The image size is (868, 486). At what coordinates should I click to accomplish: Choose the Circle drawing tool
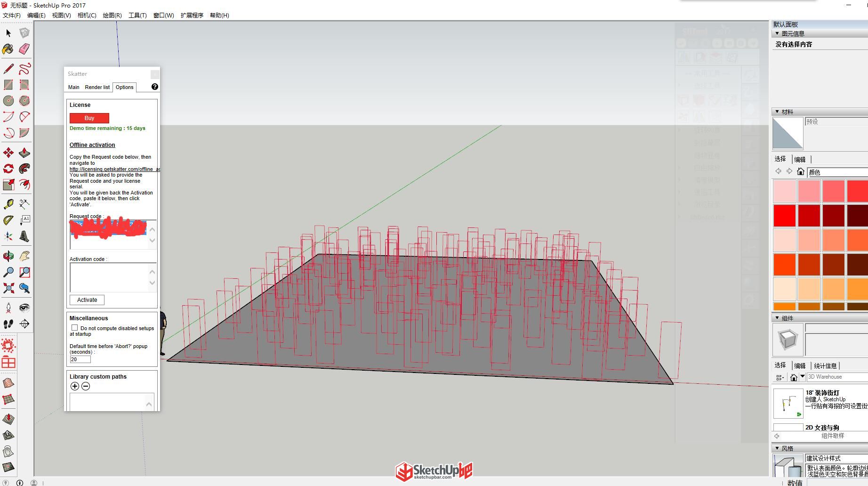tap(8, 101)
